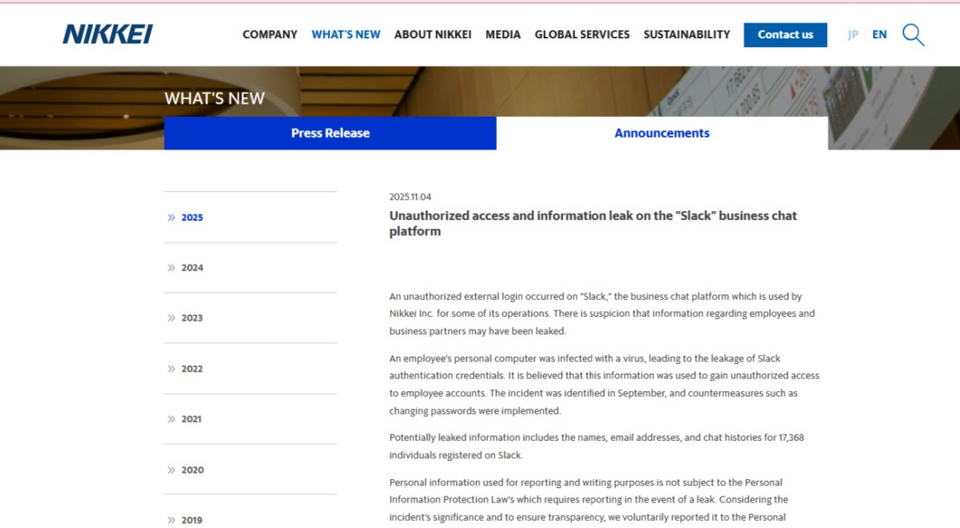Switch to the Press Release tab
The width and height of the screenshot is (960, 528).
pyautogui.click(x=330, y=133)
